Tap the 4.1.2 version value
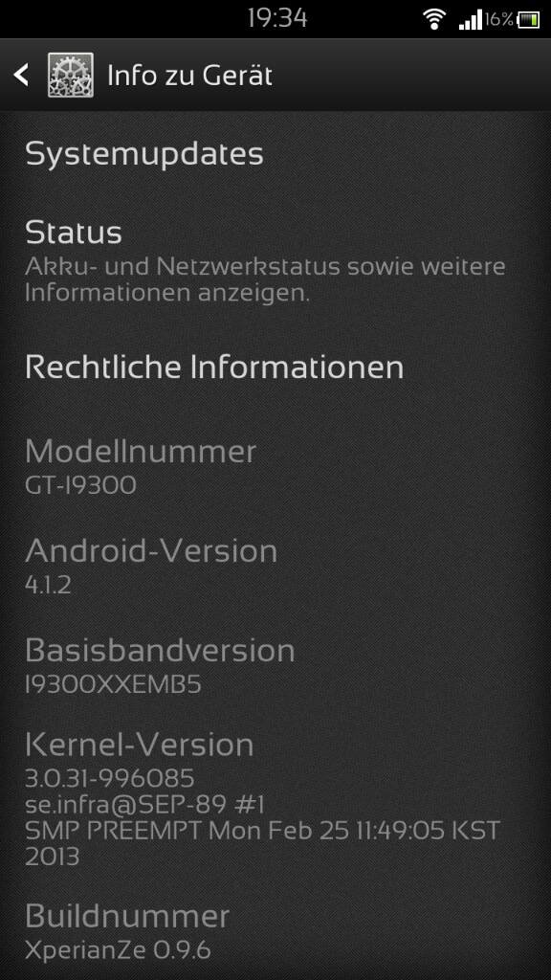Image resolution: width=551 pixels, height=980 pixels. coord(48,585)
